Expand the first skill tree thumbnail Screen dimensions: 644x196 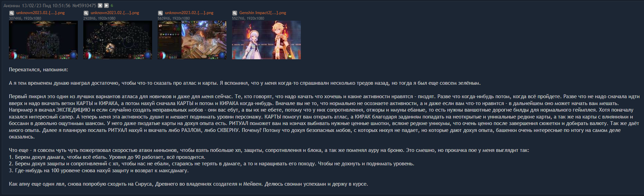43,40
